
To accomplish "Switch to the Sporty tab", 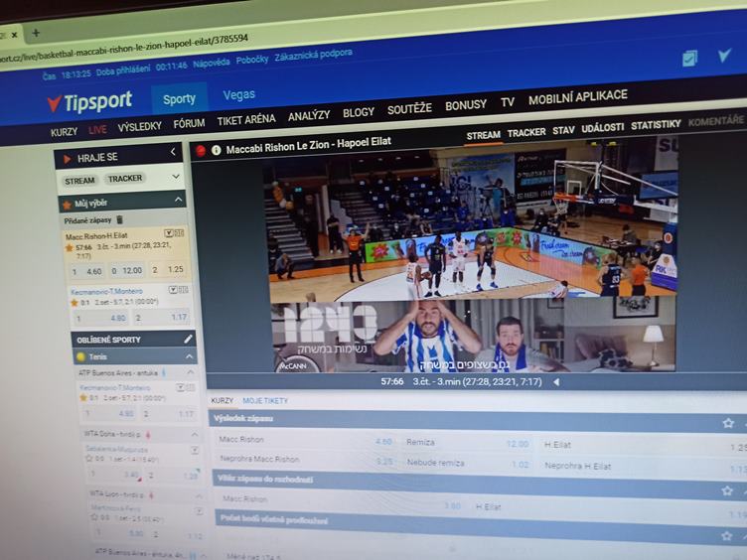I will pyautogui.click(x=179, y=99).
